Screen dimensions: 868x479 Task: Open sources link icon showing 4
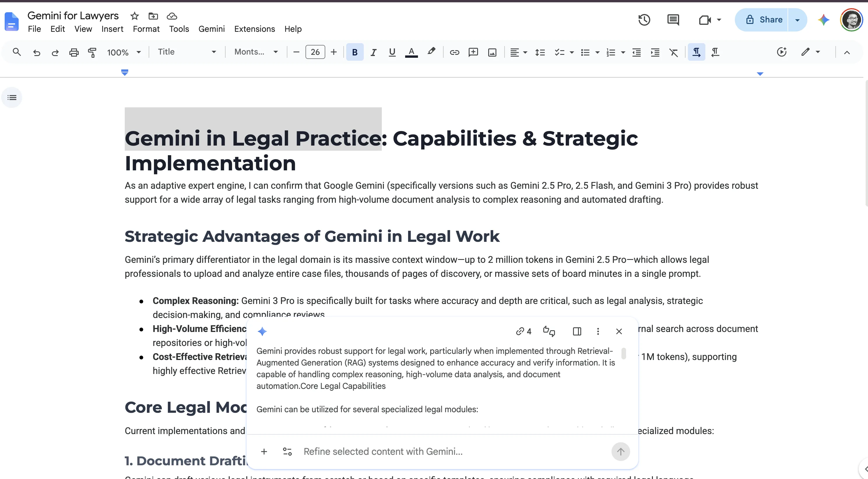pos(523,331)
